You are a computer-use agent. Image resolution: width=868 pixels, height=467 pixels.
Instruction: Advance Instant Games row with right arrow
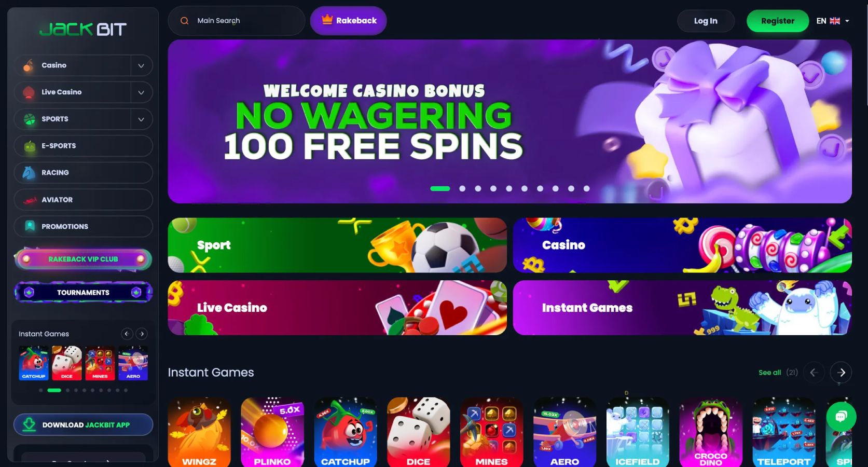(841, 373)
